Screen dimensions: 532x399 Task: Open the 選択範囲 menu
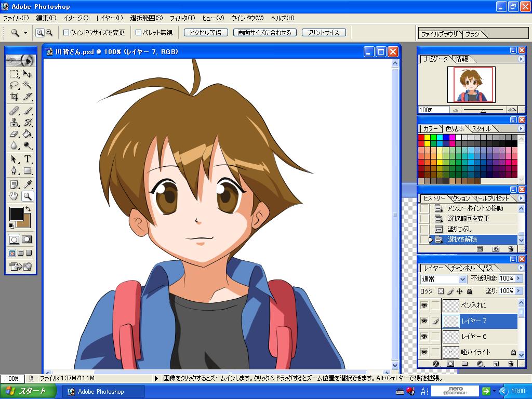coord(146,18)
